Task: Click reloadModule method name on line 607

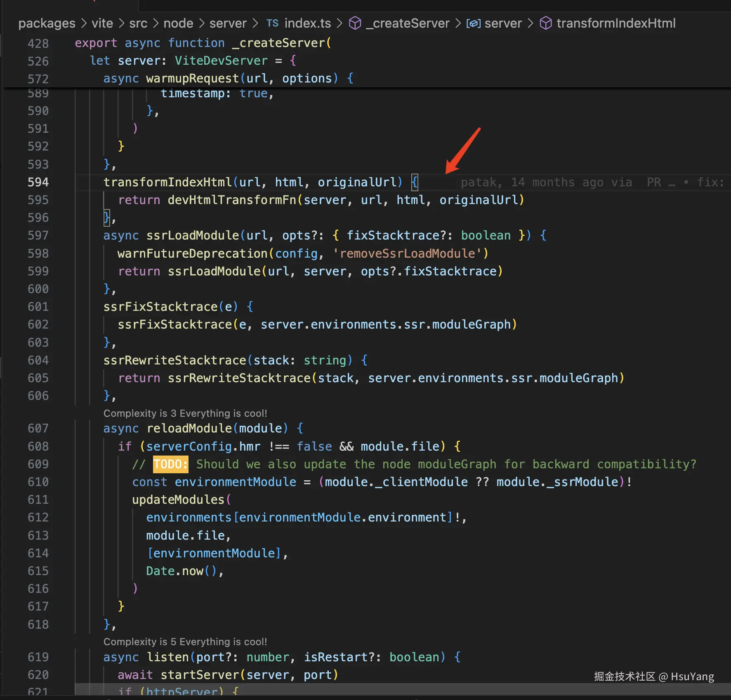Action: (x=189, y=428)
